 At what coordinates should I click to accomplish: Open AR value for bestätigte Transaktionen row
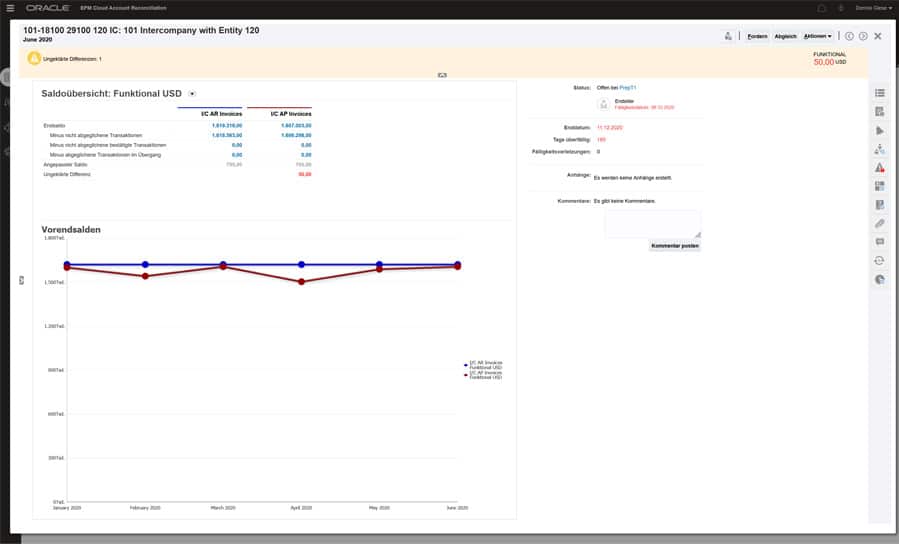click(x=237, y=145)
